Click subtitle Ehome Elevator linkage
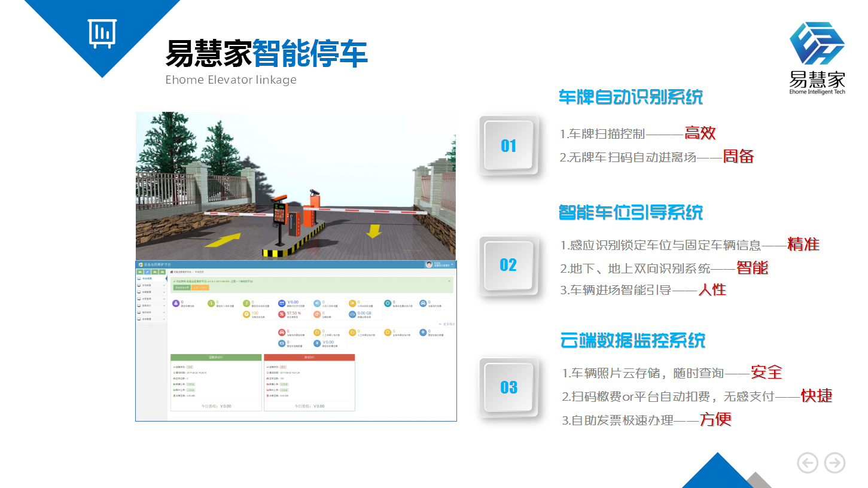This screenshot has width=868, height=488. [231, 80]
